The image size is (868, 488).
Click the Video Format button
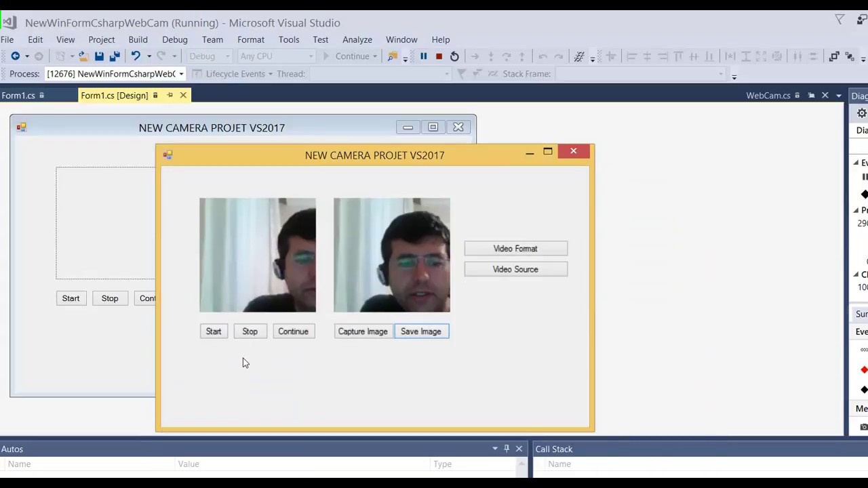pos(515,249)
